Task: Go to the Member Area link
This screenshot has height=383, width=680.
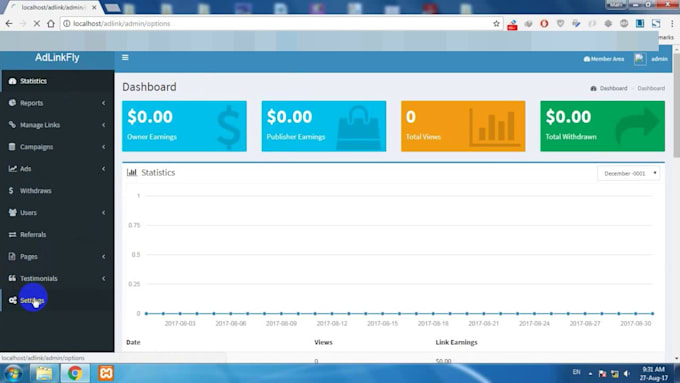Action: point(604,59)
